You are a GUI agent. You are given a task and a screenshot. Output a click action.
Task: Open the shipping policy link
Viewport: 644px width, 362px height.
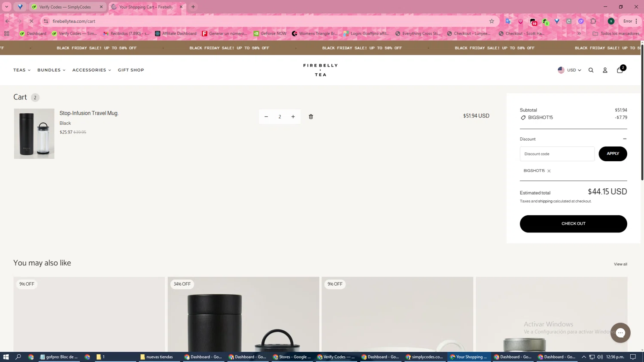tap(545, 201)
